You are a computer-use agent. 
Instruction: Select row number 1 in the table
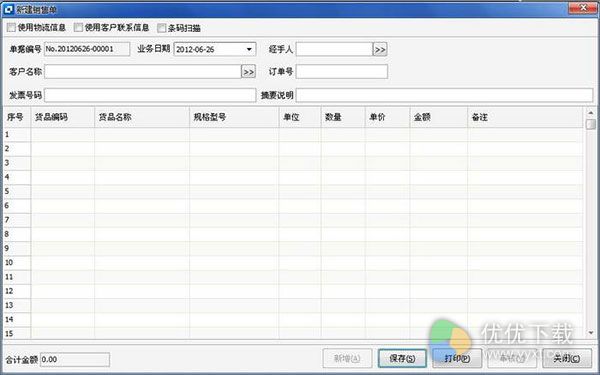[x=17, y=135]
